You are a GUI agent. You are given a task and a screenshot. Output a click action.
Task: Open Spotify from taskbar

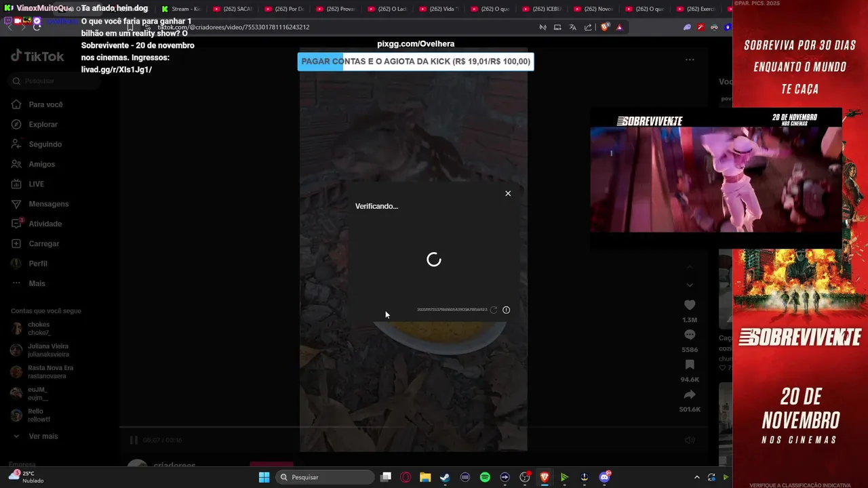(x=485, y=477)
